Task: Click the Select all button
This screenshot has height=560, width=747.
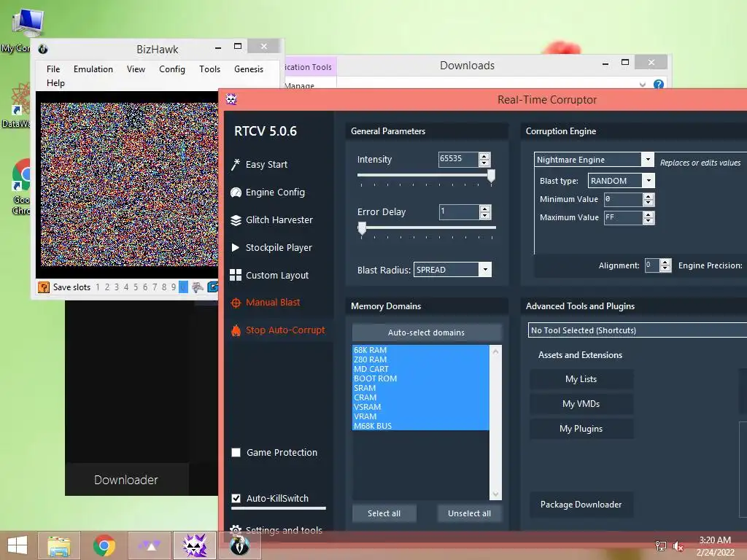Action: click(x=384, y=513)
